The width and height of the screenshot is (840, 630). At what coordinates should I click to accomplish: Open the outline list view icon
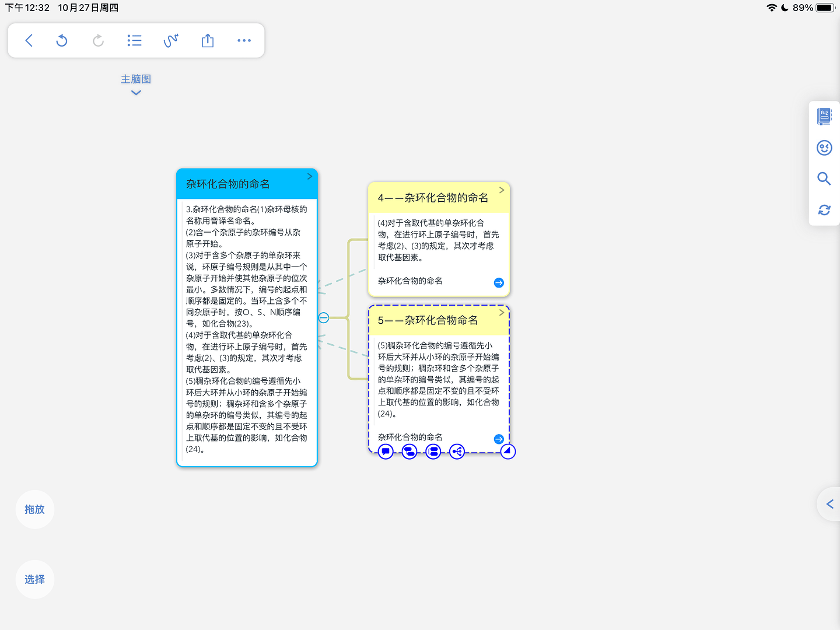coord(135,40)
